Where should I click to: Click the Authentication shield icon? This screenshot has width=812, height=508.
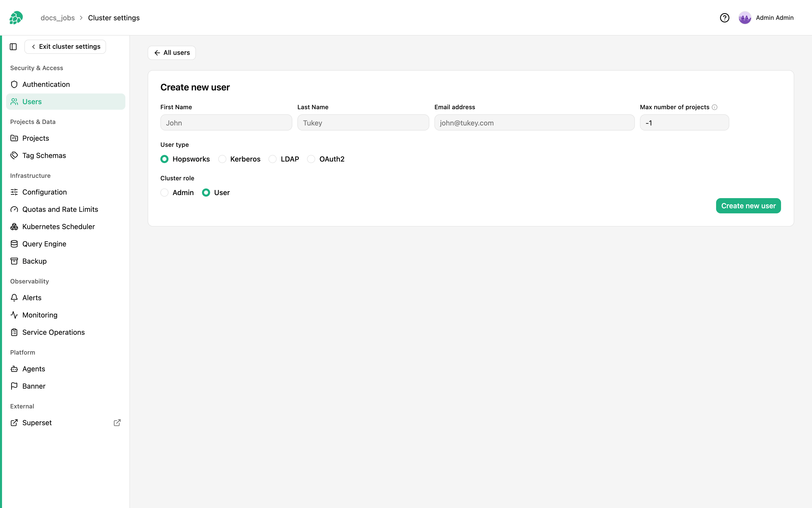(14, 84)
